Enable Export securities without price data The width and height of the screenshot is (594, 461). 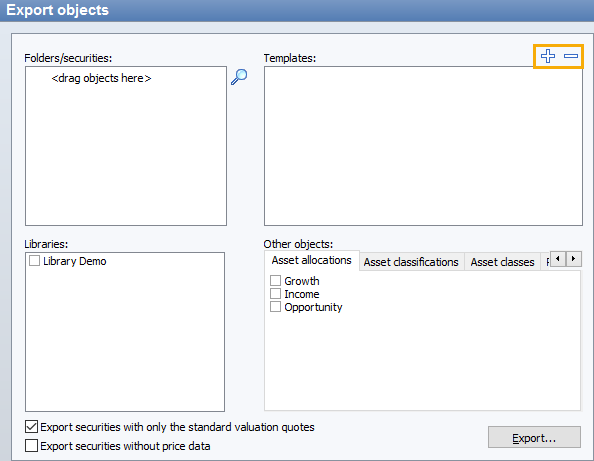[x=31, y=445]
